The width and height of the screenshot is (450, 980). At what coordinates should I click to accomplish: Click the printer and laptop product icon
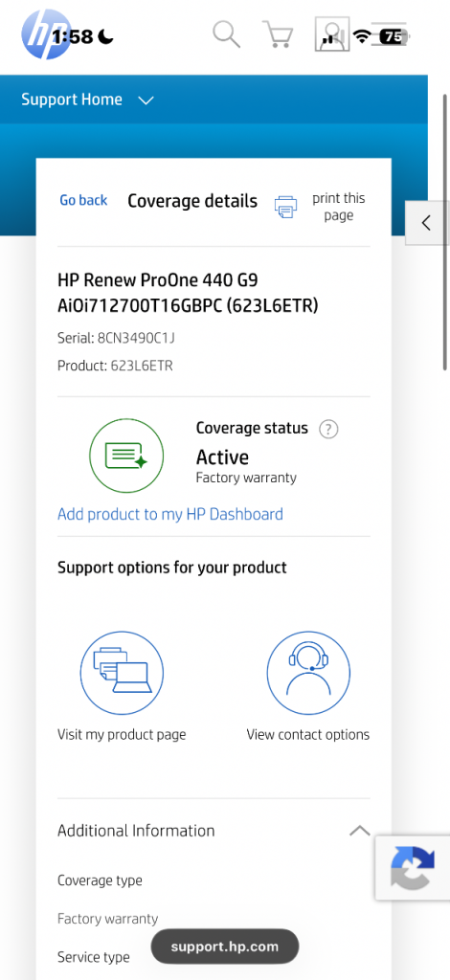pyautogui.click(x=122, y=673)
